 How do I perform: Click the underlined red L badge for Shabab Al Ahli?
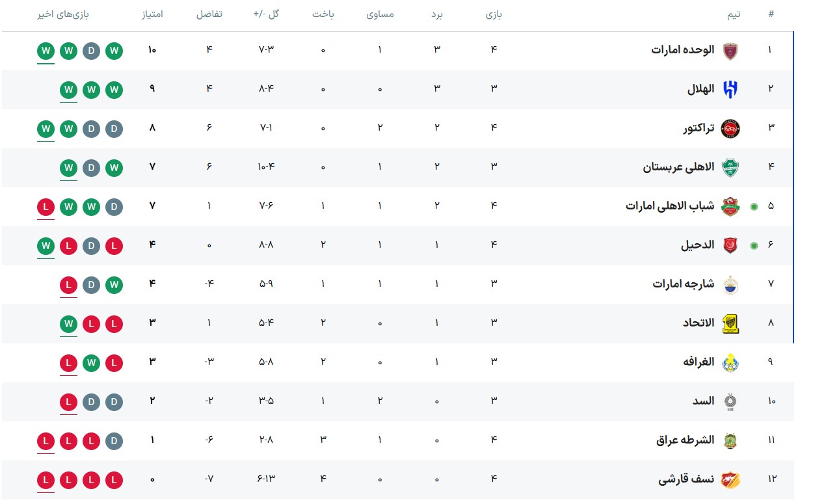coord(46,207)
